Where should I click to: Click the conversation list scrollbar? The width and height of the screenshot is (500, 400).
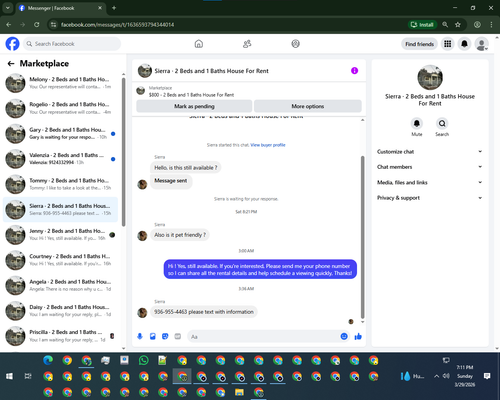click(124, 152)
